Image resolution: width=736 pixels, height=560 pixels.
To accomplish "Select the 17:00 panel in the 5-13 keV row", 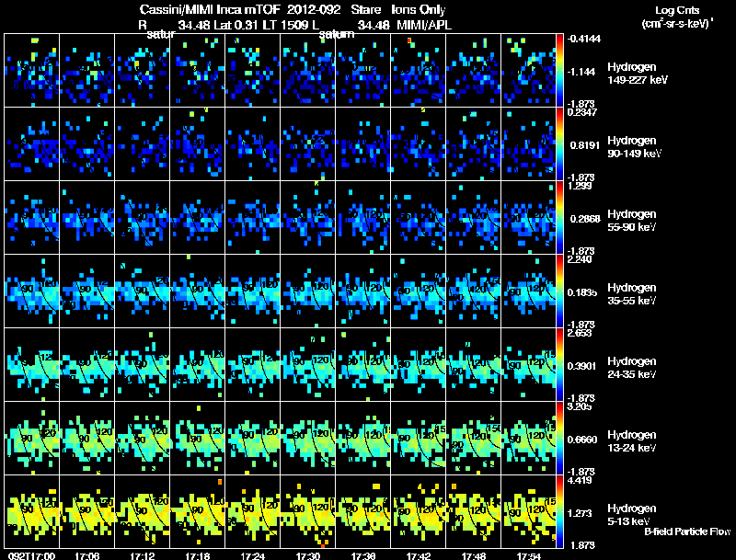I will [x=31, y=511].
